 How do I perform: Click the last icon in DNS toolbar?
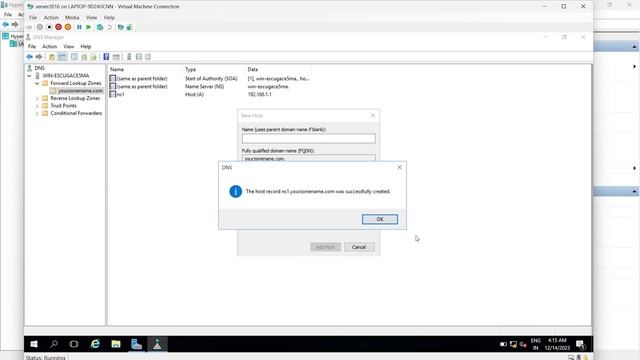[148, 57]
